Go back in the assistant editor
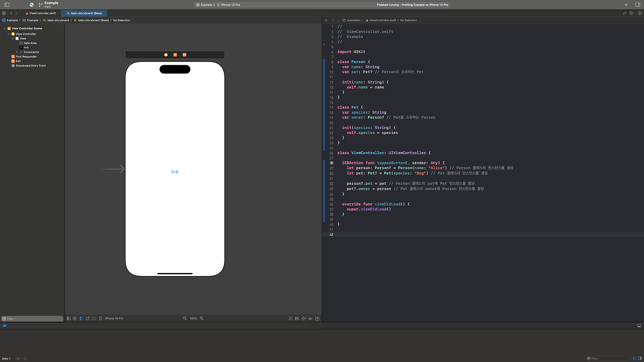This screenshot has height=362, width=644. [333, 20]
